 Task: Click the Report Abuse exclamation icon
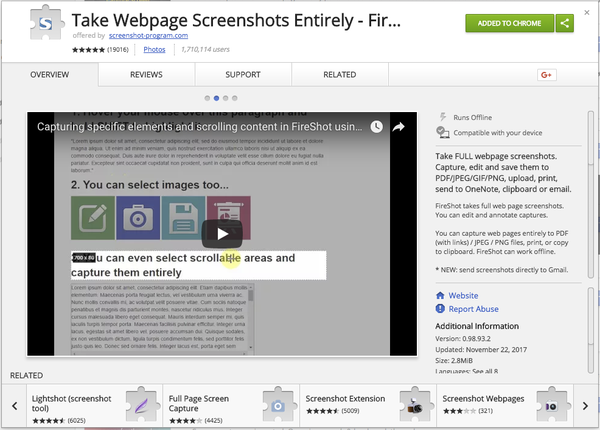coord(440,309)
